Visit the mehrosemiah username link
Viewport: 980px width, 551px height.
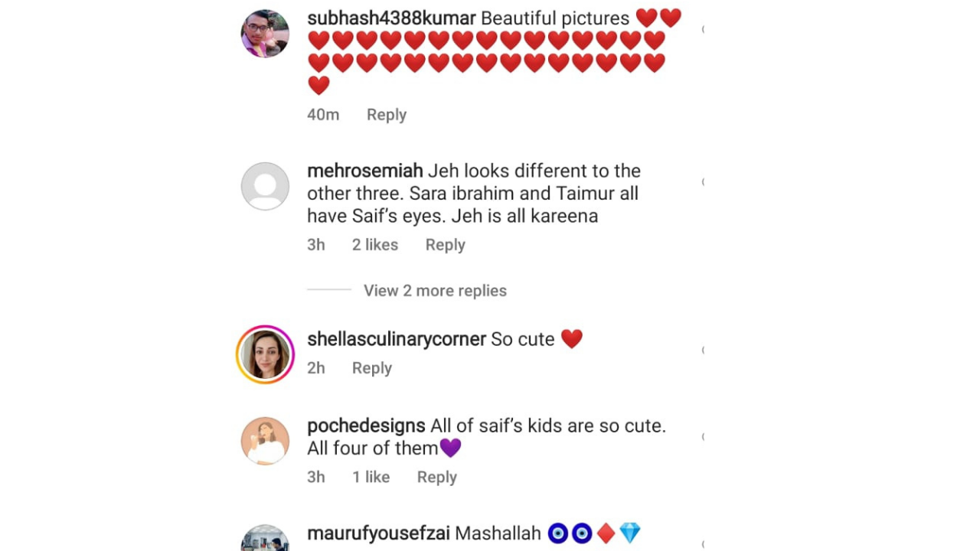pos(364,171)
